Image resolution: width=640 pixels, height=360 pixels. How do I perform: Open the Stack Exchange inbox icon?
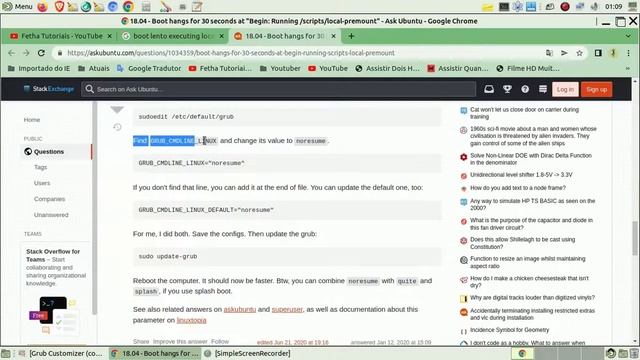(x=489, y=89)
